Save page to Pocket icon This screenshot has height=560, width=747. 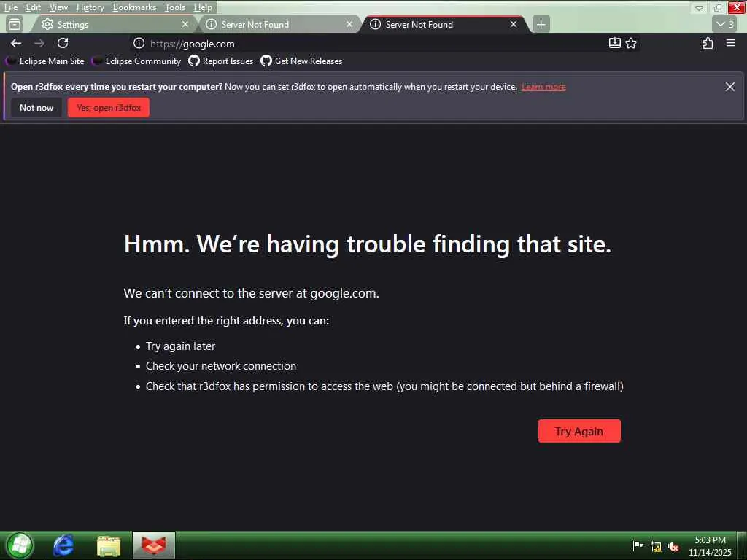tap(615, 43)
